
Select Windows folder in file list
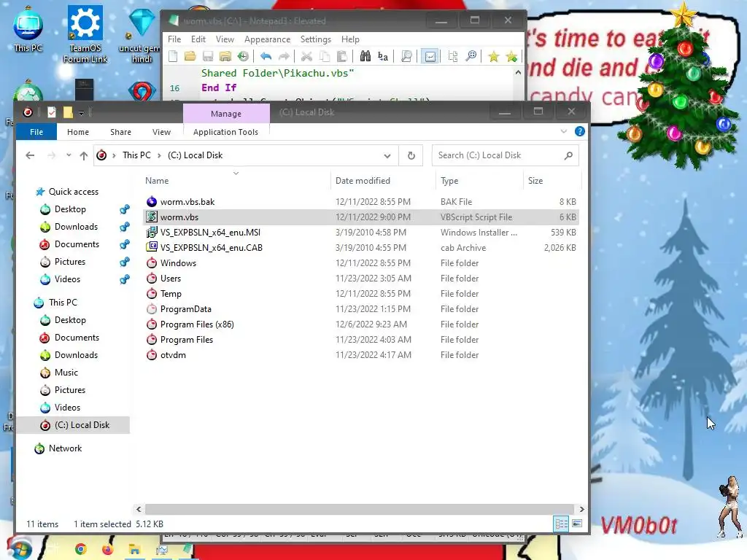(361, 262)
